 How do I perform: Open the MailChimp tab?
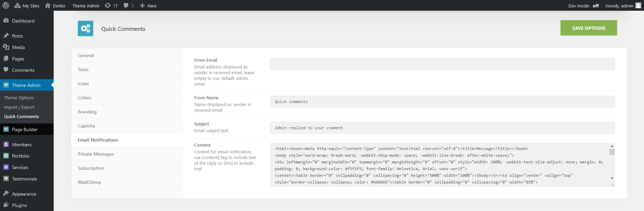point(127,182)
